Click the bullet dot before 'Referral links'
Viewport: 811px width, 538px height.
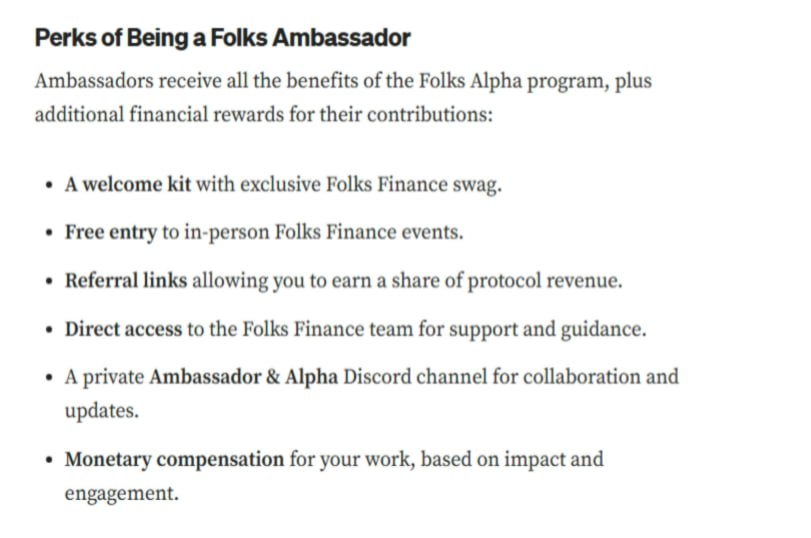coord(49,281)
